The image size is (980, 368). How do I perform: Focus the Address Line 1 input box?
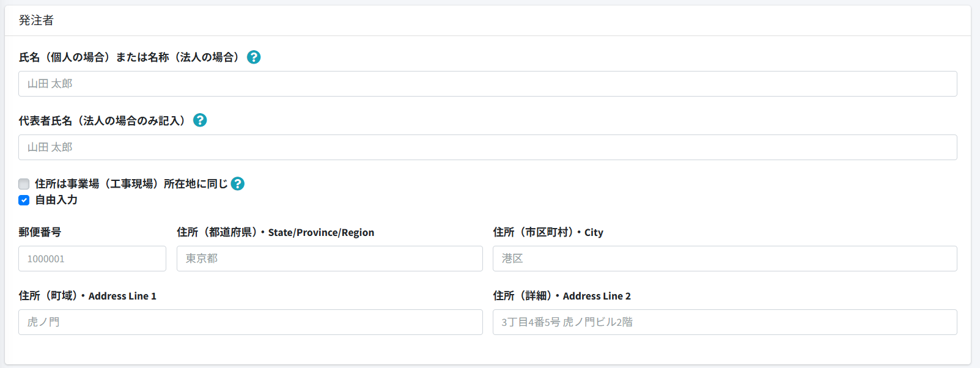tap(251, 322)
